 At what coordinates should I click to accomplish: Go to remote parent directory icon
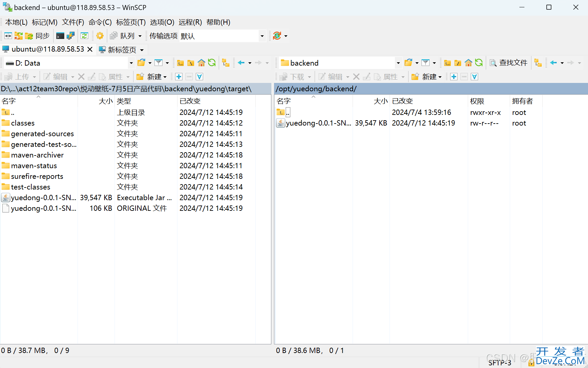tap(447, 63)
